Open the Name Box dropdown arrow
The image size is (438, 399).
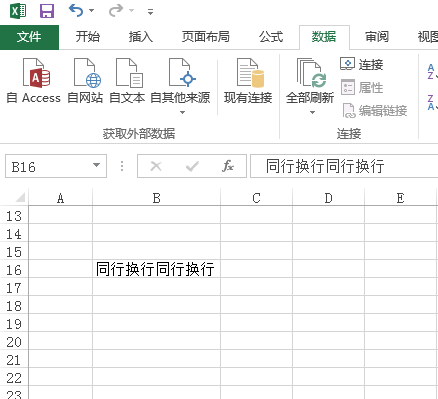coord(97,165)
